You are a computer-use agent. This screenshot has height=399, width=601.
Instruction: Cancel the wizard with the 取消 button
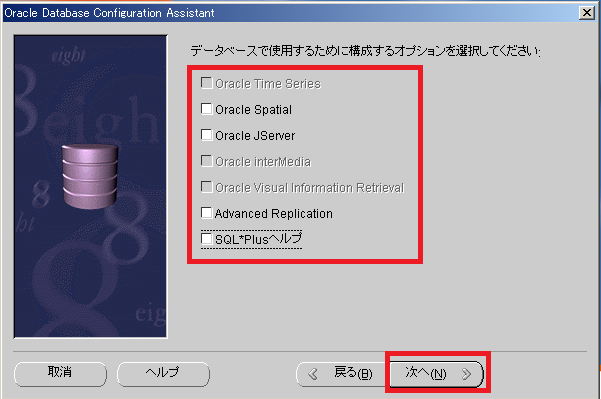pyautogui.click(x=60, y=373)
